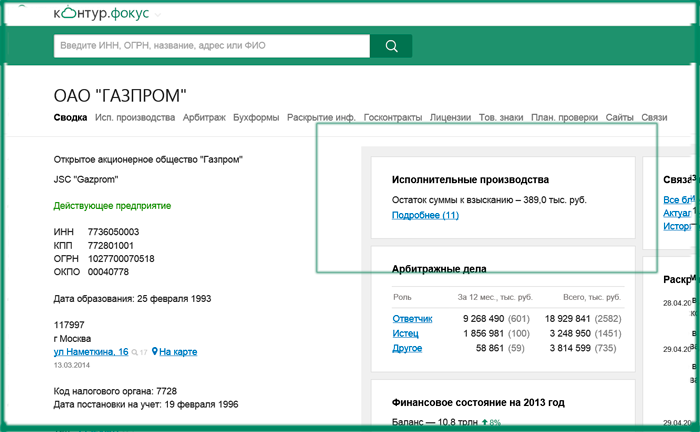Click the Дата постановки на учет line

click(x=146, y=405)
